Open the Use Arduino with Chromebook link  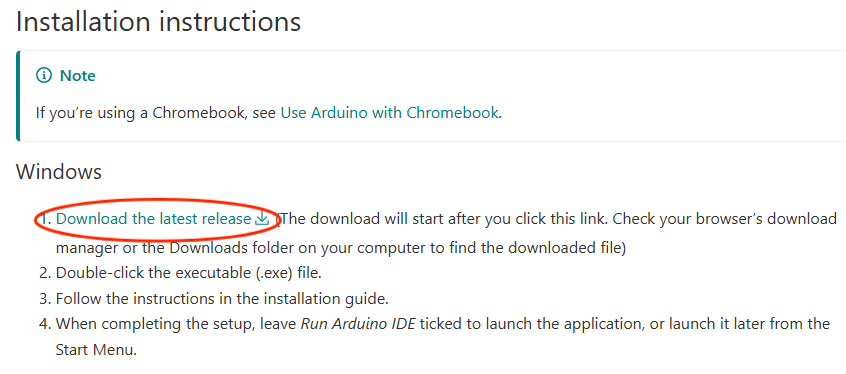pyautogui.click(x=389, y=113)
